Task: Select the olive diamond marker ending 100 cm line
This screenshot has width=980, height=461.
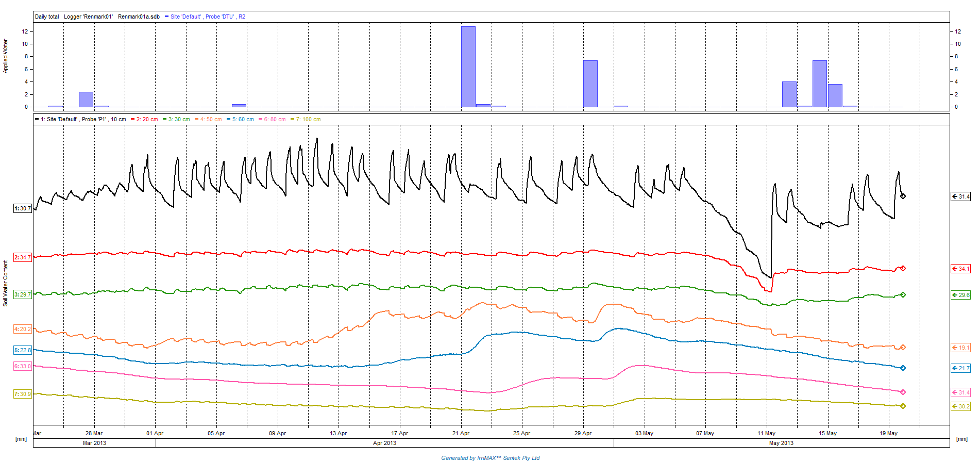Action: pyautogui.click(x=903, y=406)
